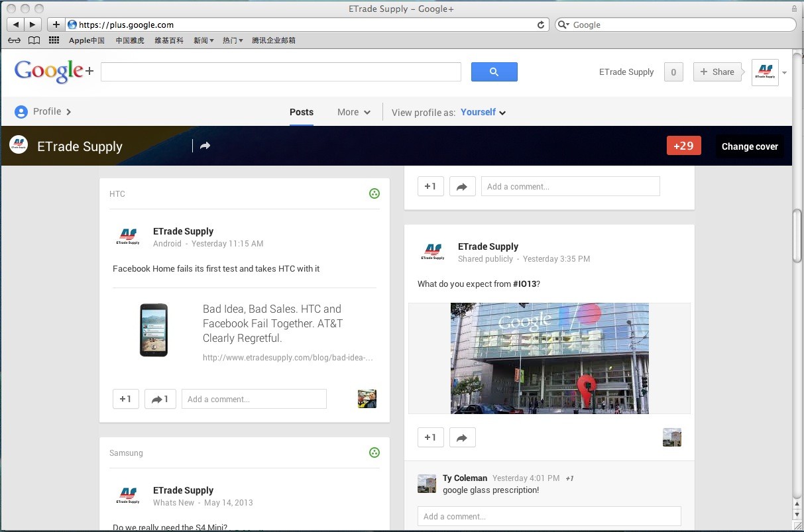Viewport: 804px width, 532px height.
Task: Open account menu arrow beside header avatar
Action: tap(785, 73)
